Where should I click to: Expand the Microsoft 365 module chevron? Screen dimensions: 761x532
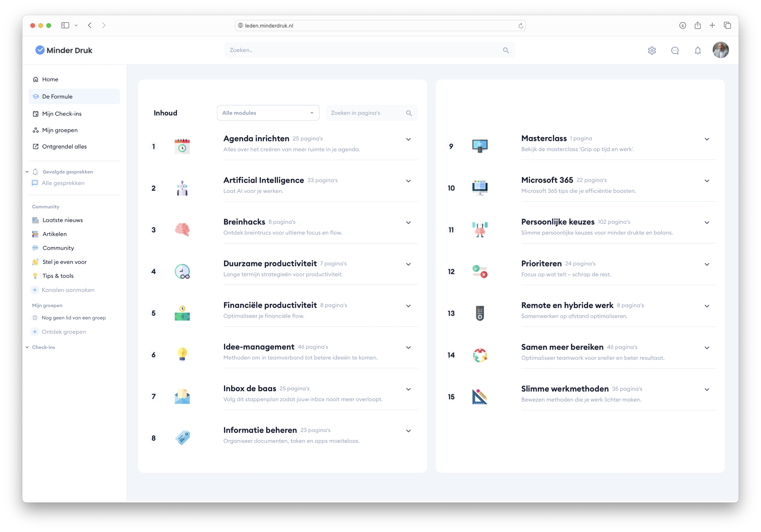(x=707, y=181)
